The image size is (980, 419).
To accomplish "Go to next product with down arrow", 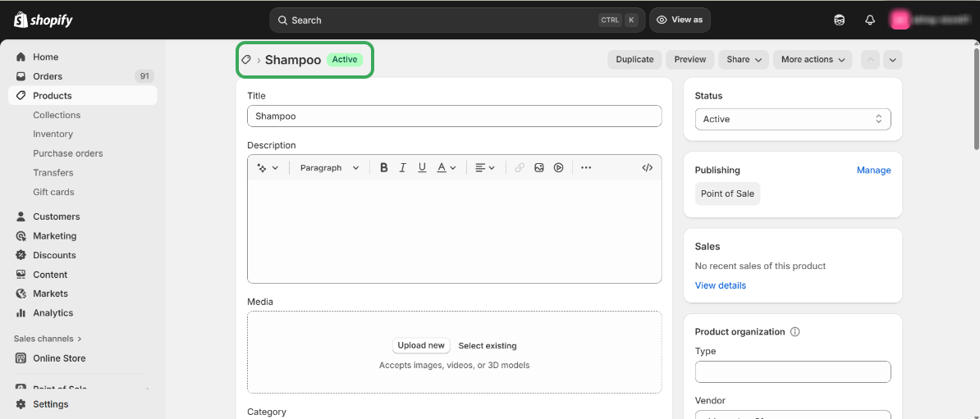I will tap(893, 60).
